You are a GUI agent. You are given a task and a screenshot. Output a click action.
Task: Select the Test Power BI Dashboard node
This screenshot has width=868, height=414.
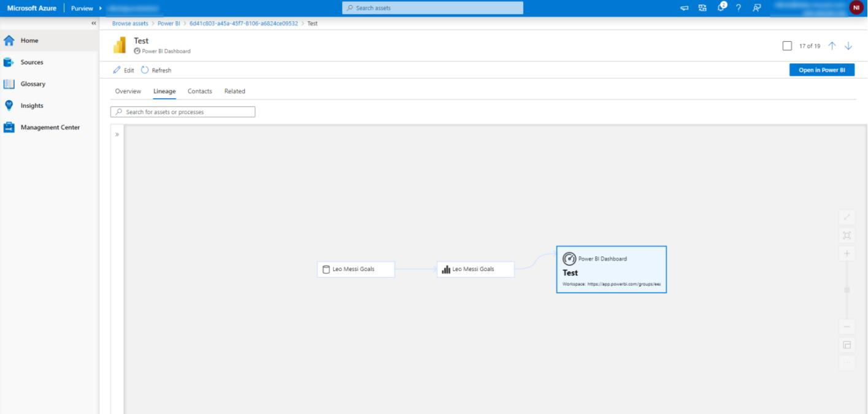pos(611,269)
